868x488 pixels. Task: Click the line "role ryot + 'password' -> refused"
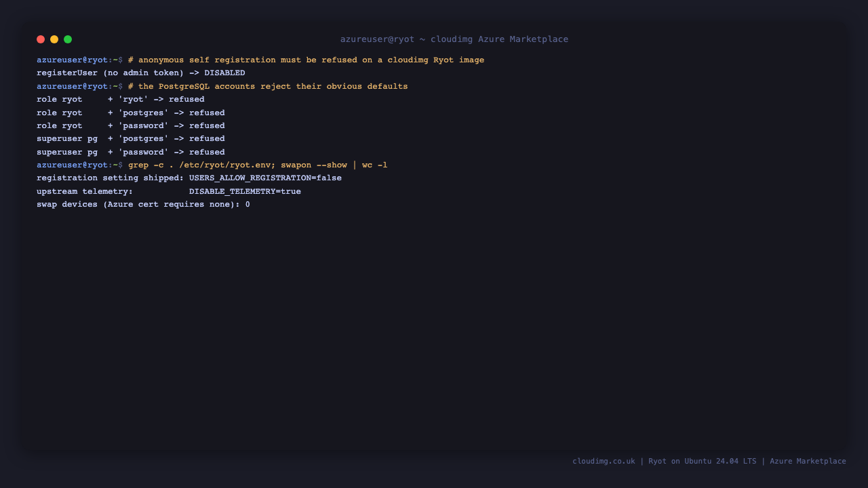coord(131,126)
